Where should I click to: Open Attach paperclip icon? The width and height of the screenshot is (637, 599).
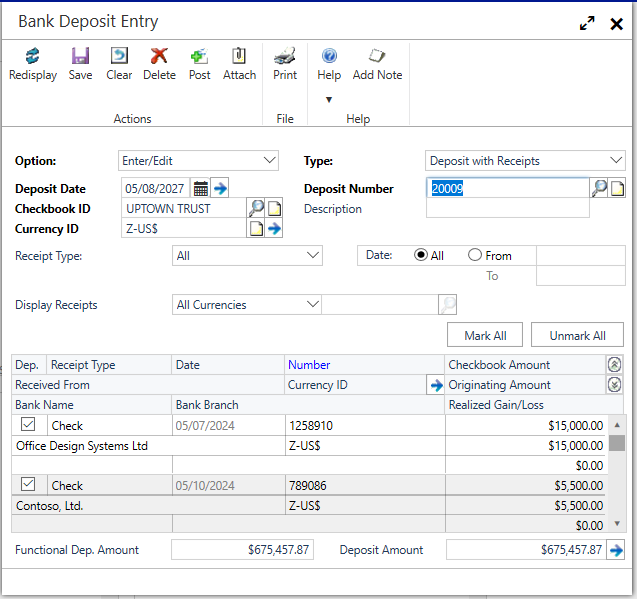239,56
